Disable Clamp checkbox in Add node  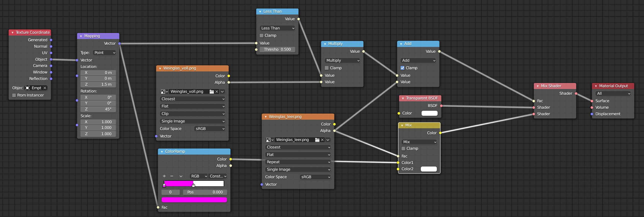[x=402, y=68]
